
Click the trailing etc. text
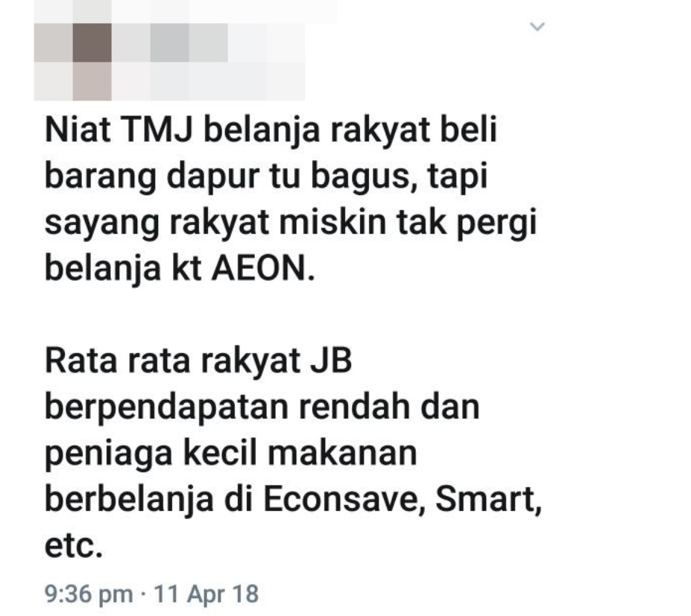pyautogui.click(x=74, y=547)
